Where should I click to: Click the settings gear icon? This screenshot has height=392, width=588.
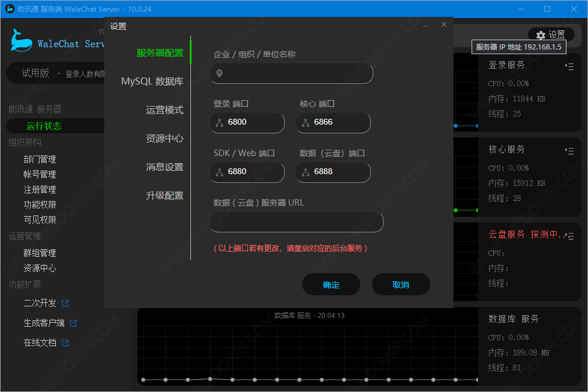[540, 36]
